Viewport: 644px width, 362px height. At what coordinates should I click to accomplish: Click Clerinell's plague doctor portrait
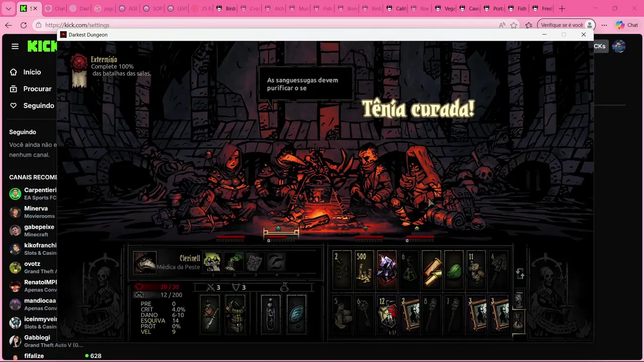tap(145, 262)
